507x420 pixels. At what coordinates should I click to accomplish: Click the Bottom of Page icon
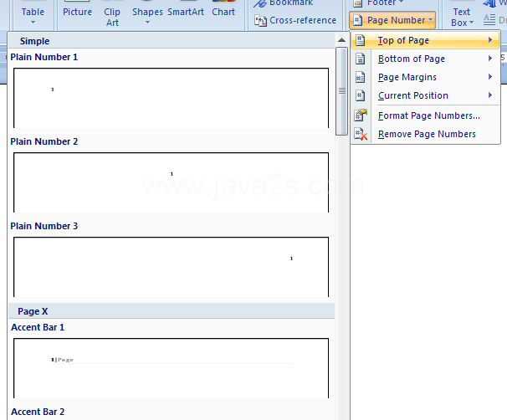tap(361, 59)
